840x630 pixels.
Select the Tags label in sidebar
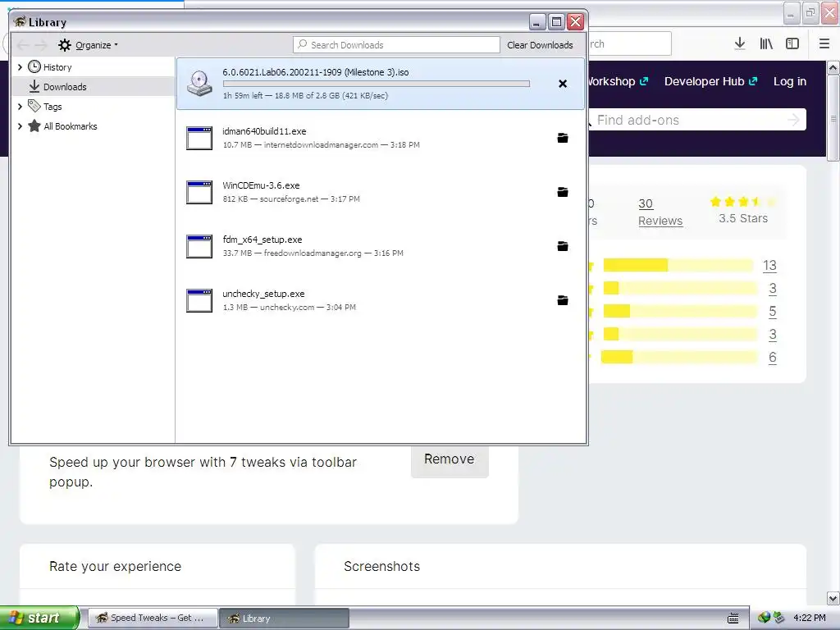coord(52,107)
